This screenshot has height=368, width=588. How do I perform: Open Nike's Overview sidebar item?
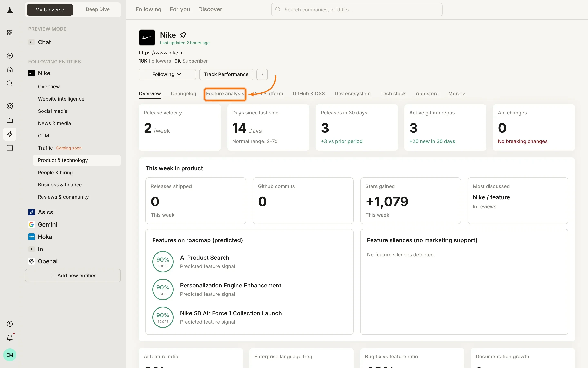[x=49, y=86]
